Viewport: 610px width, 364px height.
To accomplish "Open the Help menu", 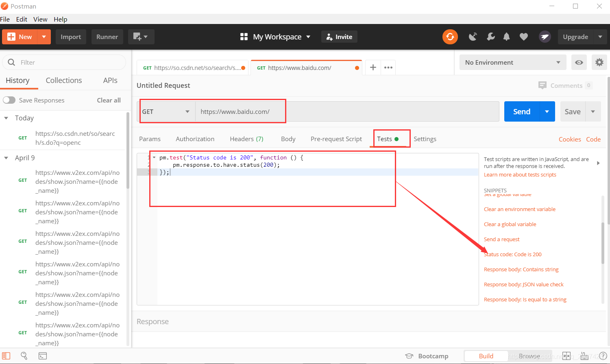I will point(61,19).
